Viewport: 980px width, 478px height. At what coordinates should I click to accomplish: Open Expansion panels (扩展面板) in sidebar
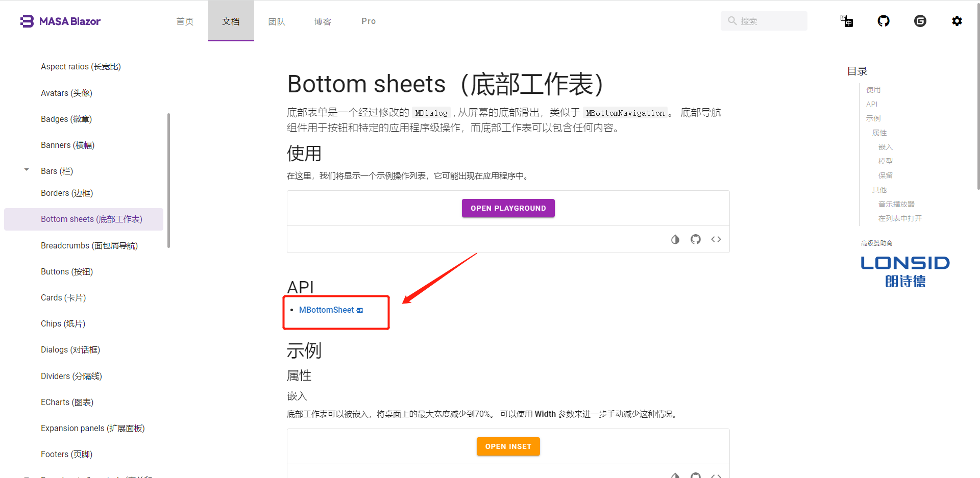(93, 428)
